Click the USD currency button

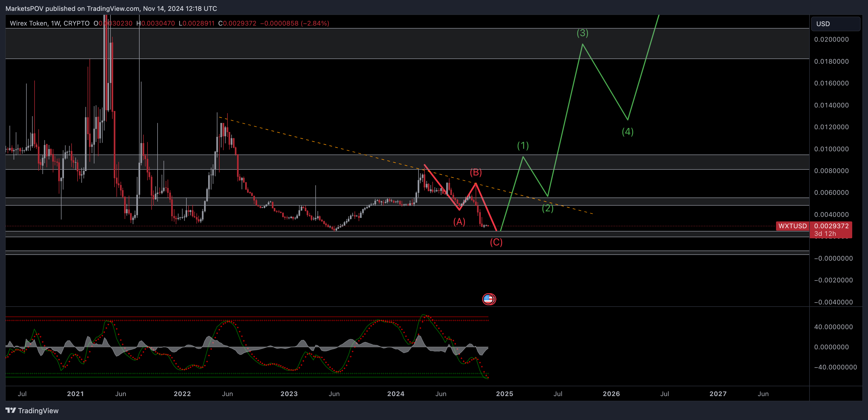pos(836,24)
